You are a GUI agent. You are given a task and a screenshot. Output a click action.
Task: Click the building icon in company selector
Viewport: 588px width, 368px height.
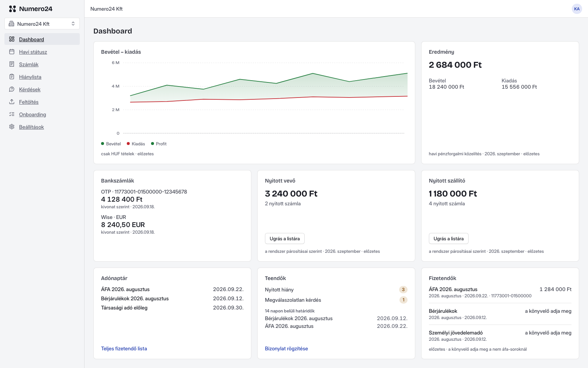coord(11,24)
